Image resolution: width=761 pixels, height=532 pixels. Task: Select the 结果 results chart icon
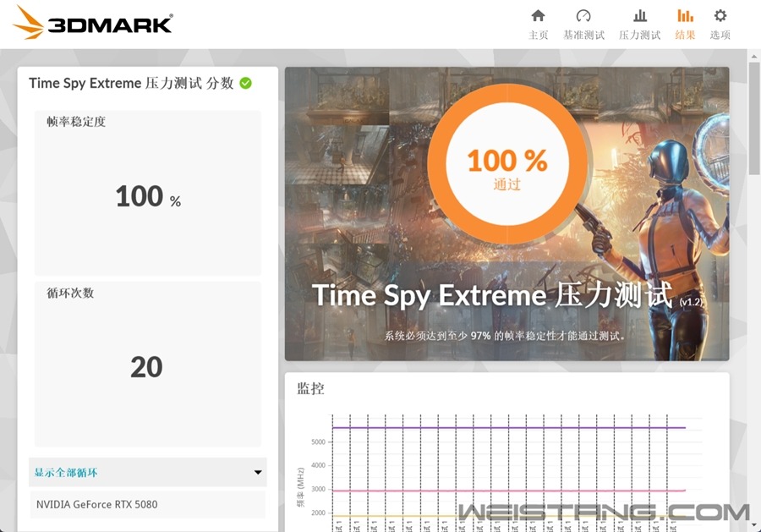pyautogui.click(x=685, y=15)
